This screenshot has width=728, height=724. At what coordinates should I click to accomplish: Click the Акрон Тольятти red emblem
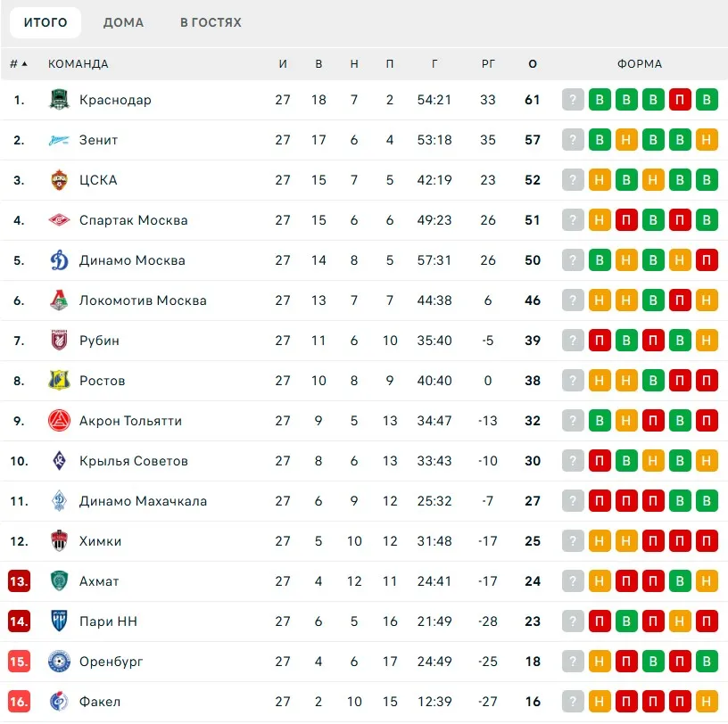click(x=59, y=421)
